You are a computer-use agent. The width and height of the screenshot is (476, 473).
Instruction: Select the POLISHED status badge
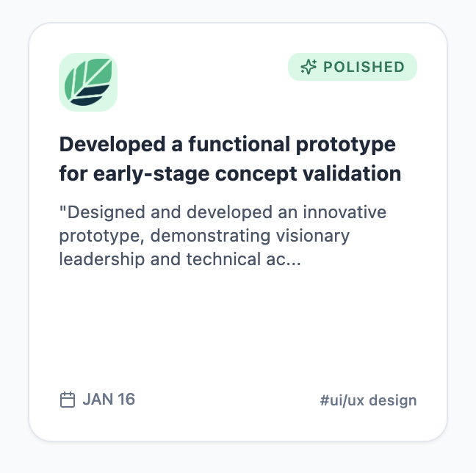pyautogui.click(x=353, y=67)
